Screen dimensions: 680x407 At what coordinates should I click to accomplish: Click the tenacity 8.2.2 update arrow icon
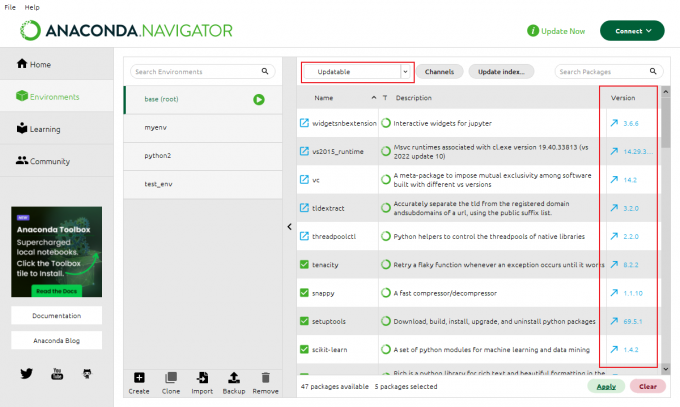[614, 265]
